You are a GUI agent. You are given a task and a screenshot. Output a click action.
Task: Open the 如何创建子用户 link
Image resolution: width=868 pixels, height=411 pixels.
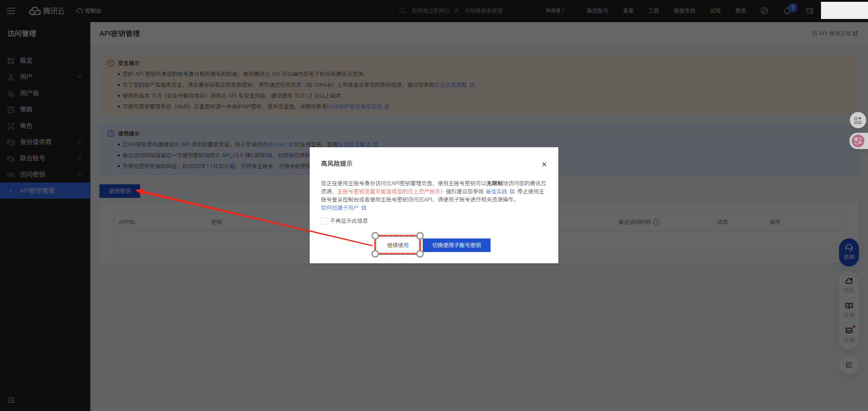(x=340, y=208)
